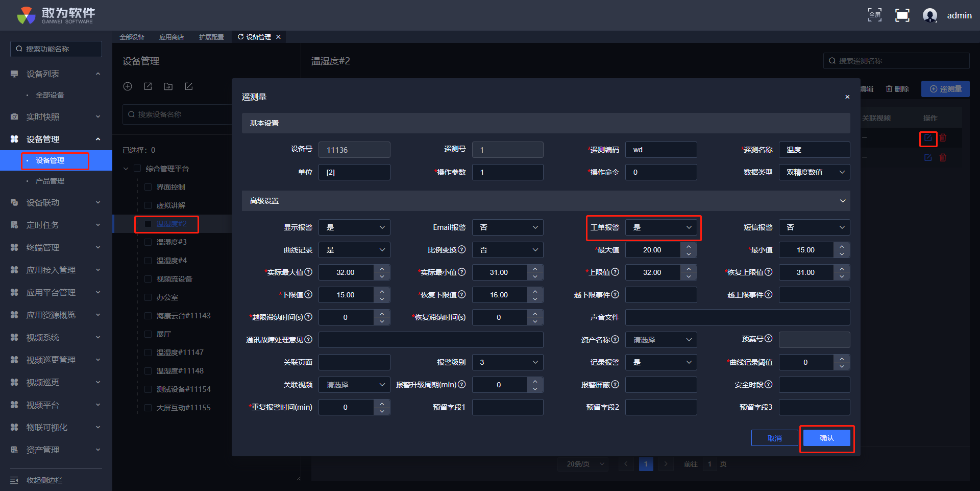
Task: Open the 报警级别 dropdown
Action: pos(507,362)
